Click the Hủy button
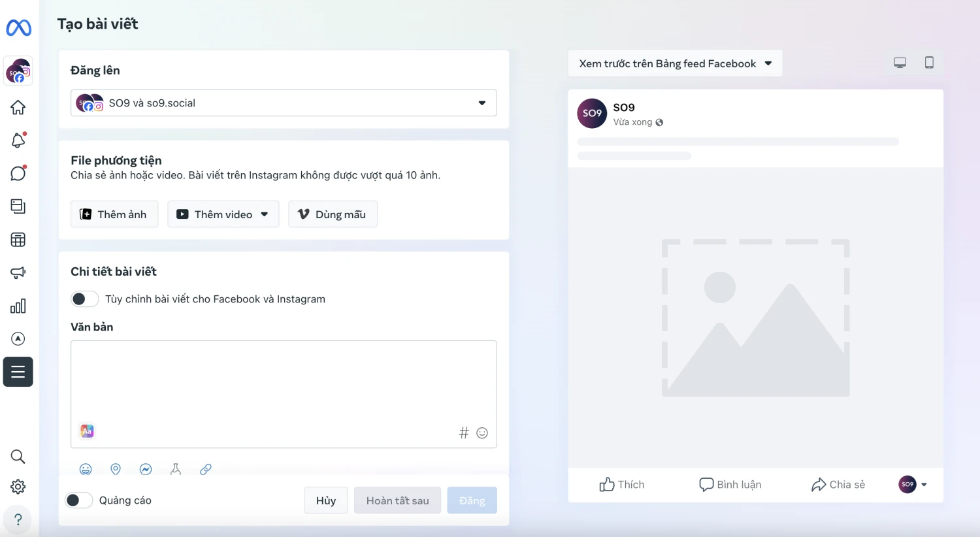The image size is (980, 537). [326, 500]
